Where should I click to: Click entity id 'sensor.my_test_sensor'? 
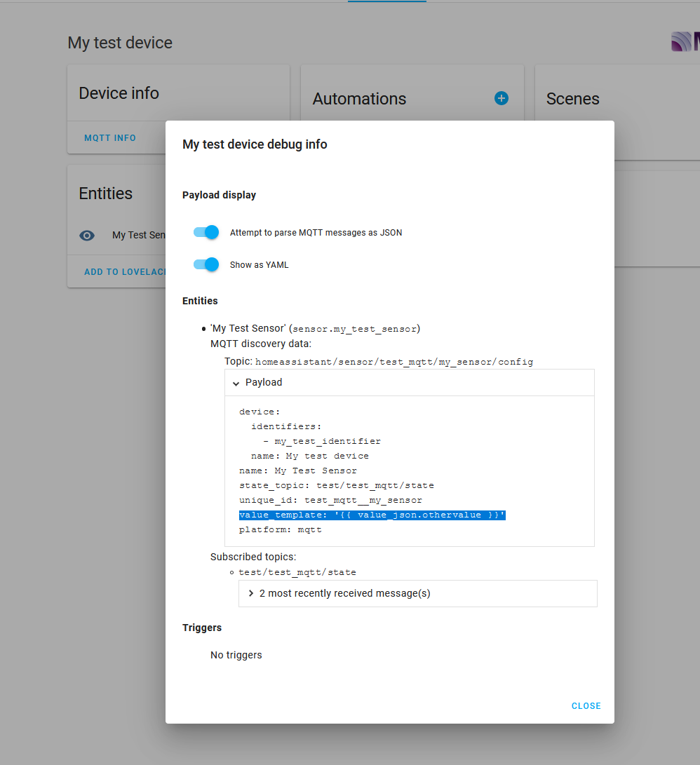coord(354,329)
